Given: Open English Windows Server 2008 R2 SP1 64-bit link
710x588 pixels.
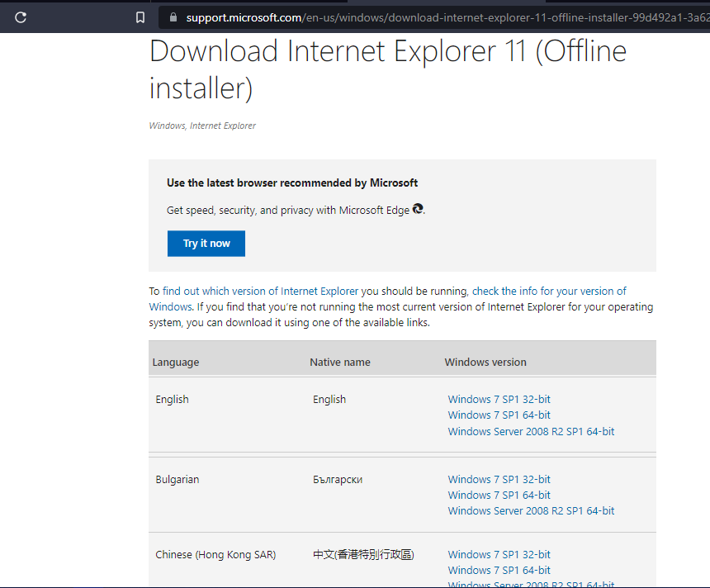Looking at the screenshot, I should pyautogui.click(x=531, y=431).
